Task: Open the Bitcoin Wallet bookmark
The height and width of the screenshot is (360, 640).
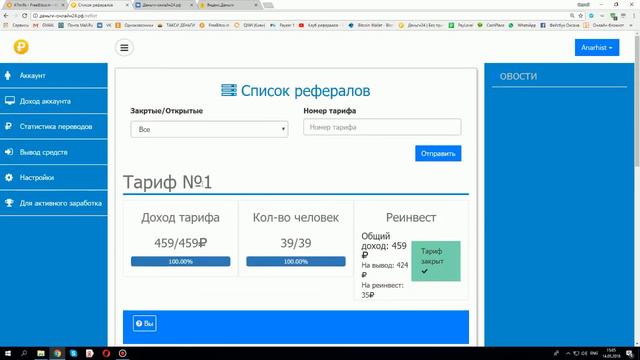Action: click(x=371, y=25)
